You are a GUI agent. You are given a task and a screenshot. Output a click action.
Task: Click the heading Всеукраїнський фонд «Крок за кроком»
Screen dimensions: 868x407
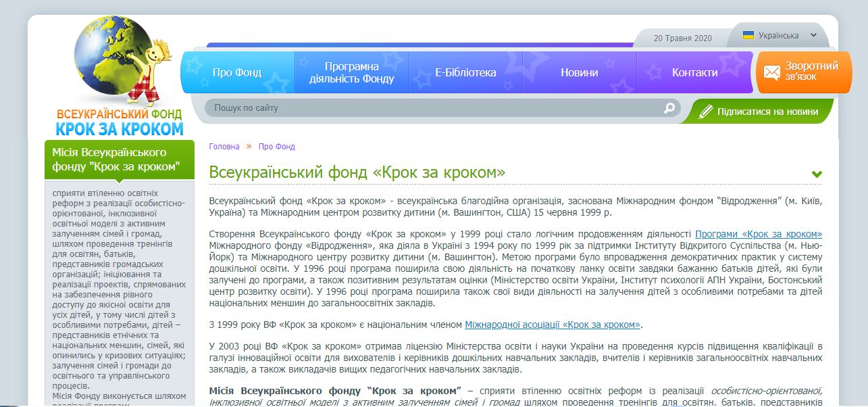click(357, 173)
